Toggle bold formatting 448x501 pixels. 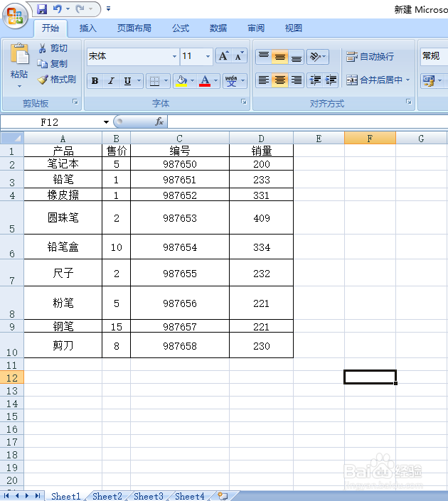tap(95, 81)
